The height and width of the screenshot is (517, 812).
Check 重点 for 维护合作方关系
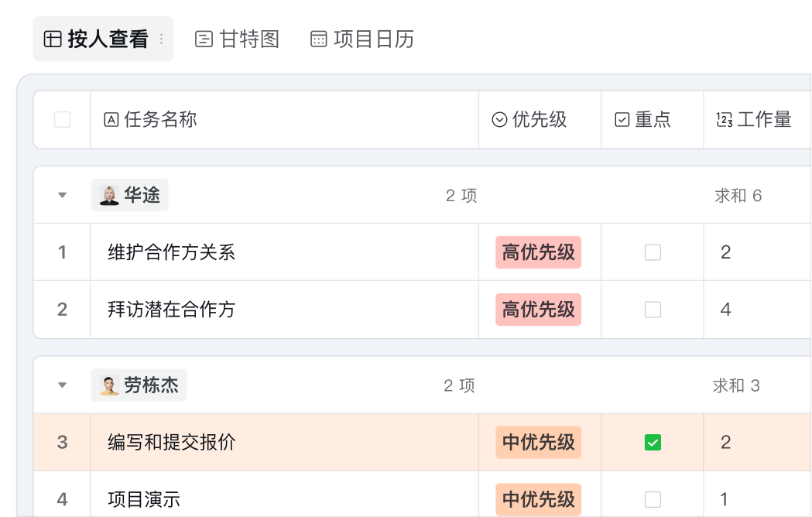coord(653,252)
